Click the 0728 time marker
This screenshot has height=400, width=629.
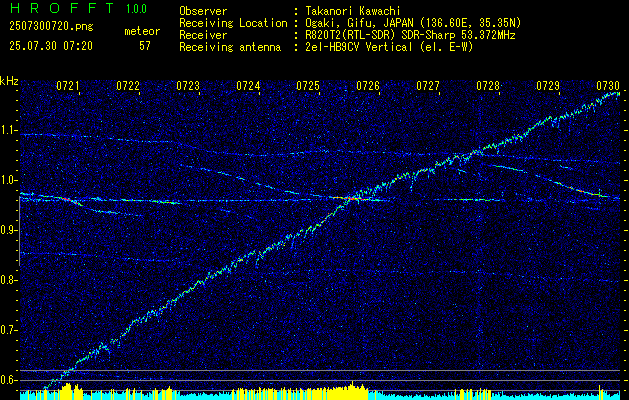pyautogui.click(x=488, y=86)
